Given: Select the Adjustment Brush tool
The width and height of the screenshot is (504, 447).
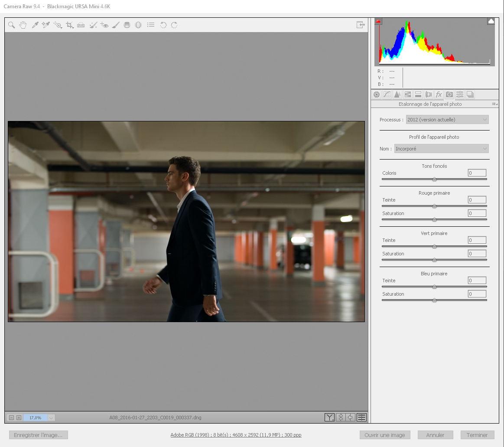Looking at the screenshot, I should tap(116, 25).
